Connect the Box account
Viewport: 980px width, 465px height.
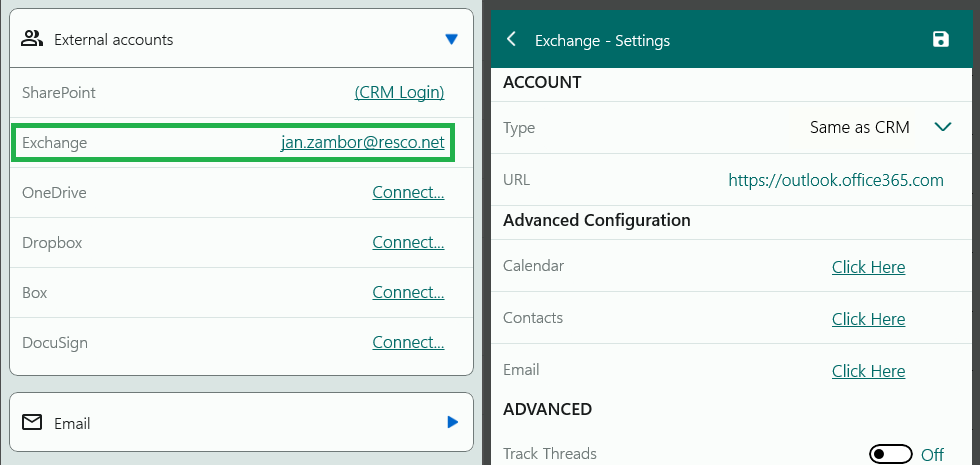[408, 293]
